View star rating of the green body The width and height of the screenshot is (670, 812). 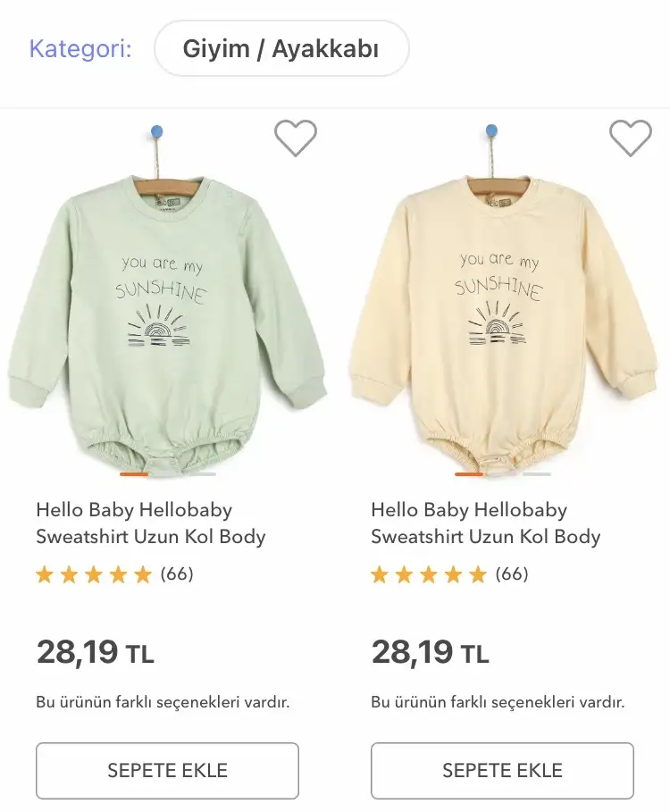point(94,574)
